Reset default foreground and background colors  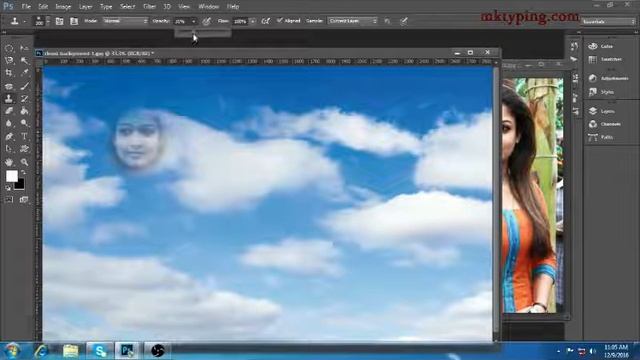tap(8, 188)
